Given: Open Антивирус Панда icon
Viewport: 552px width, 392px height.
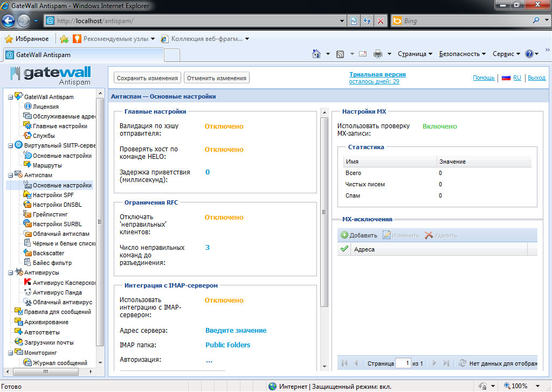Looking at the screenshot, I should coord(27,292).
